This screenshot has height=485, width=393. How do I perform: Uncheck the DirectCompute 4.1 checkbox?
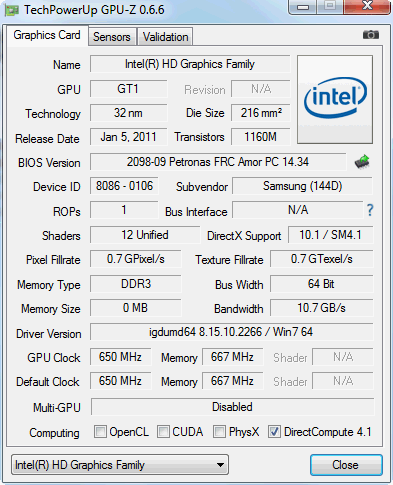click(274, 431)
